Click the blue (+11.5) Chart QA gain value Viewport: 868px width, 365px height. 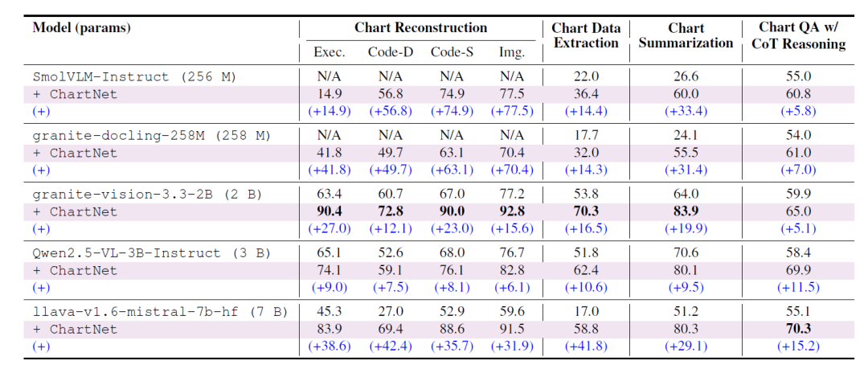coord(798,288)
